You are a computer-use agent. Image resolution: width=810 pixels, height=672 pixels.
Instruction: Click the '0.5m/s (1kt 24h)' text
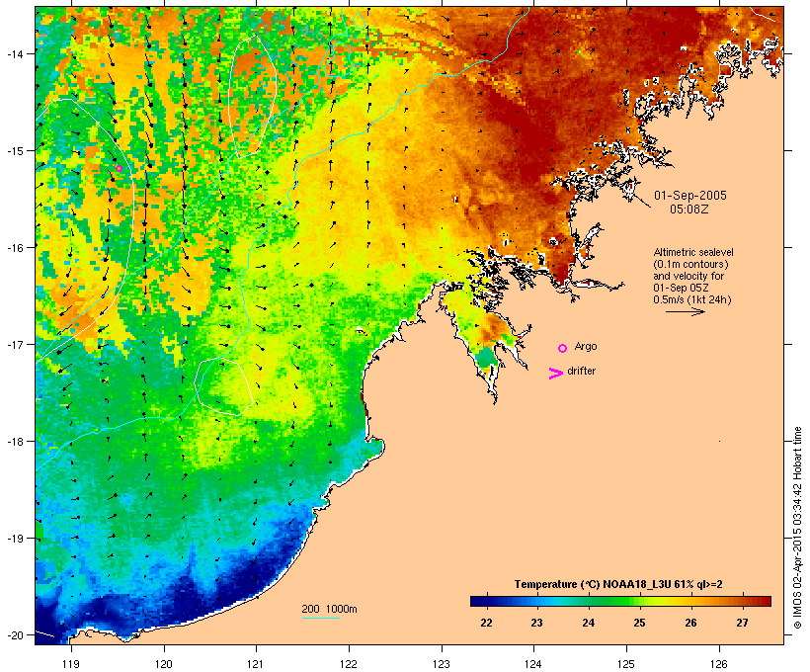692,299
